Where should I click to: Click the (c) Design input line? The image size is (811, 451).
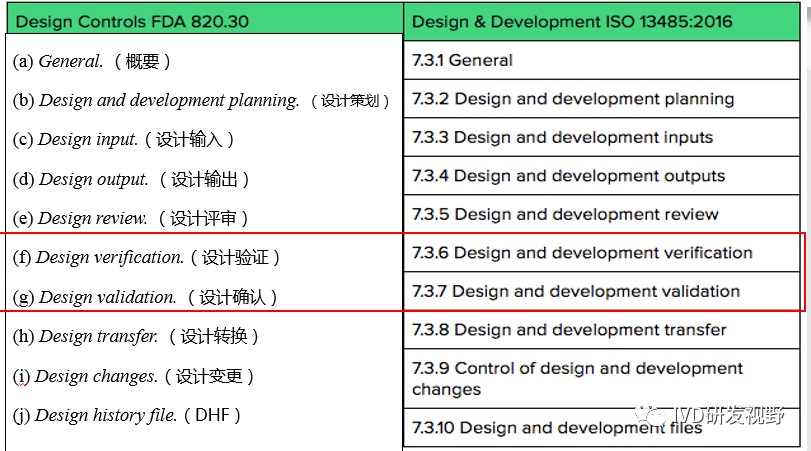click(x=124, y=139)
